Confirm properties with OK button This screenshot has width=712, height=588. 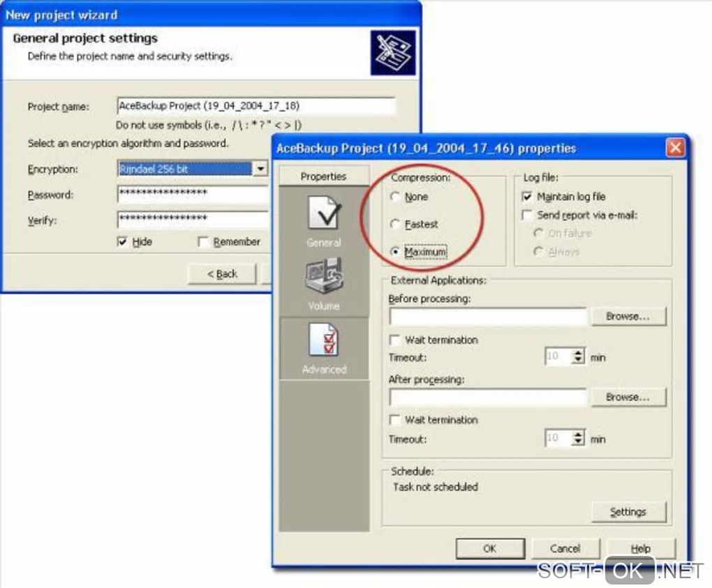(x=490, y=548)
